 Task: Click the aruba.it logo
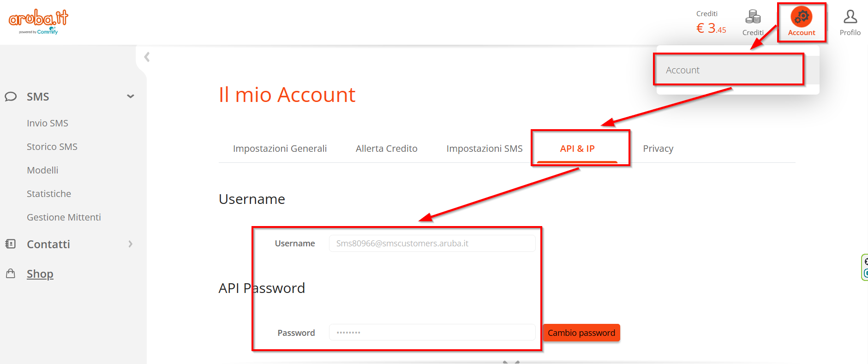[38, 21]
